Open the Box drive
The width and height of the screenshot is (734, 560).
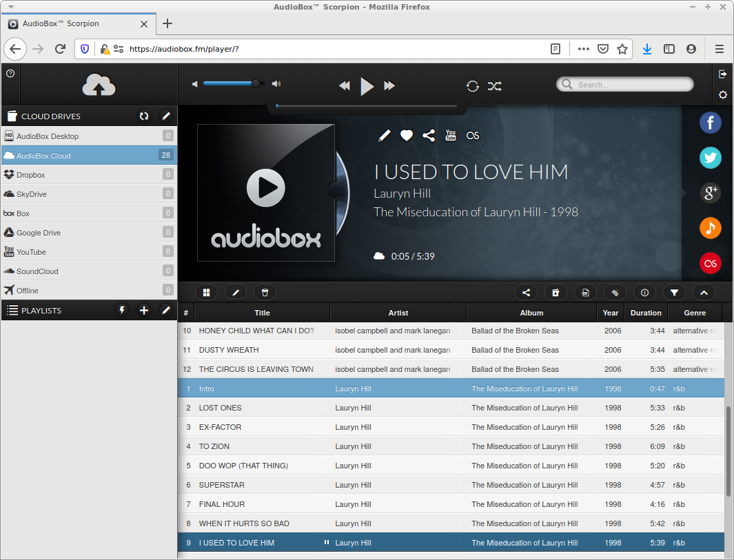pyautogui.click(x=89, y=214)
